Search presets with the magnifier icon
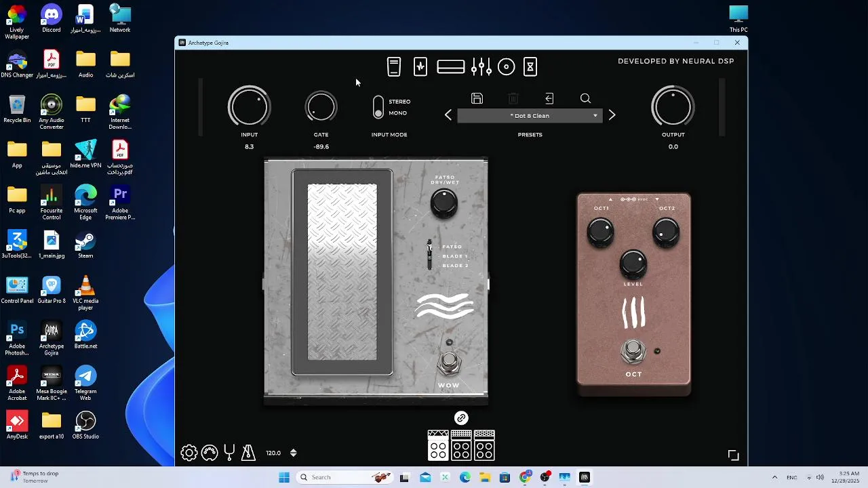868x488 pixels. click(x=585, y=98)
